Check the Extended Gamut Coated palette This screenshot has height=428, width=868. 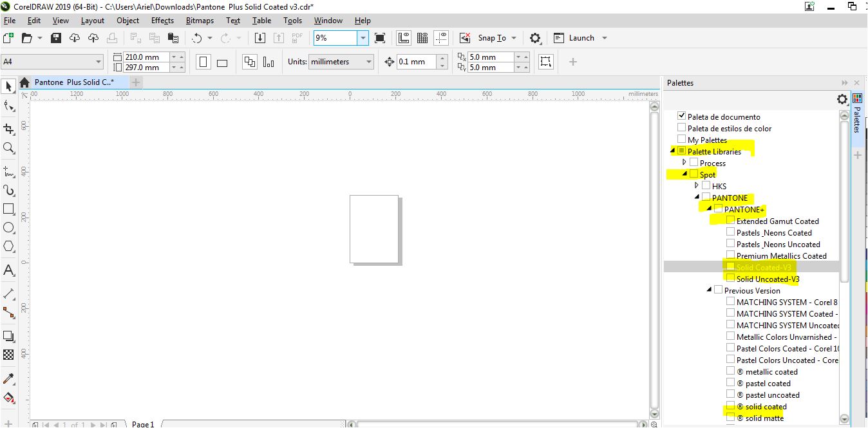point(731,221)
